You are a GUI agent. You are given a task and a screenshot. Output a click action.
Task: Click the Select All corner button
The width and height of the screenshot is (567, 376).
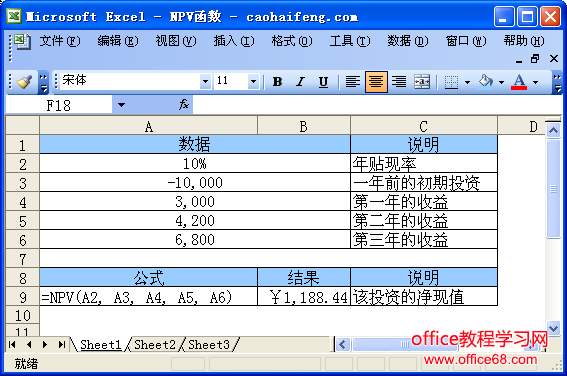[22, 126]
